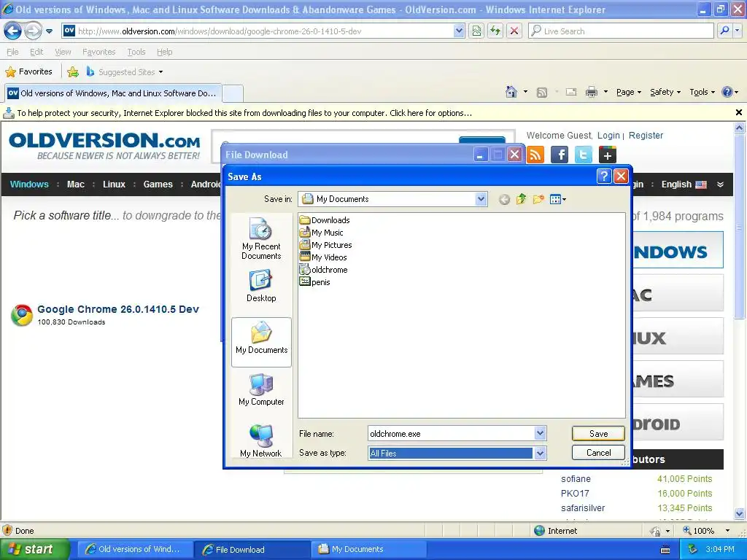This screenshot has height=560, width=747.
Task: Open the Favorites menu in menu bar
Action: (x=98, y=52)
